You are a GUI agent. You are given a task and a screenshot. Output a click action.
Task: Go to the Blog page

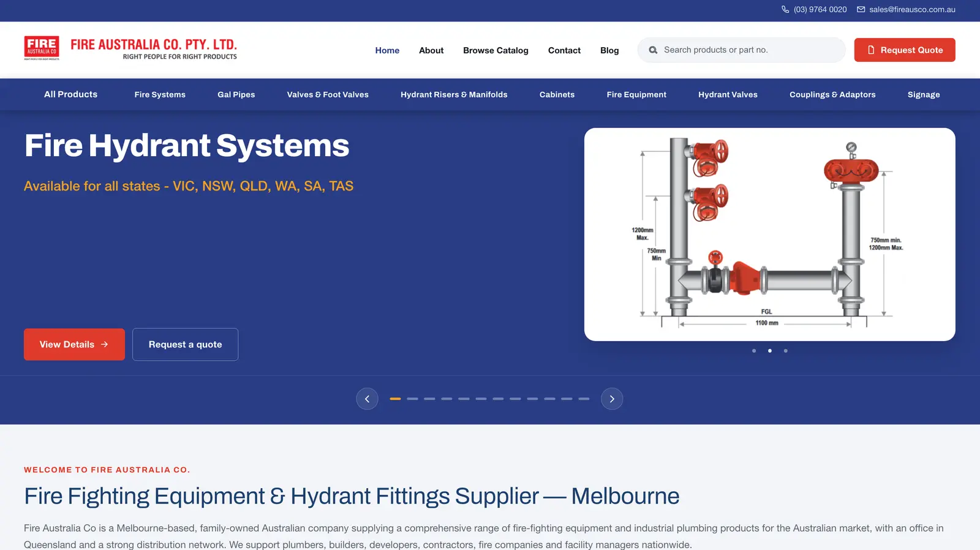pyautogui.click(x=609, y=50)
